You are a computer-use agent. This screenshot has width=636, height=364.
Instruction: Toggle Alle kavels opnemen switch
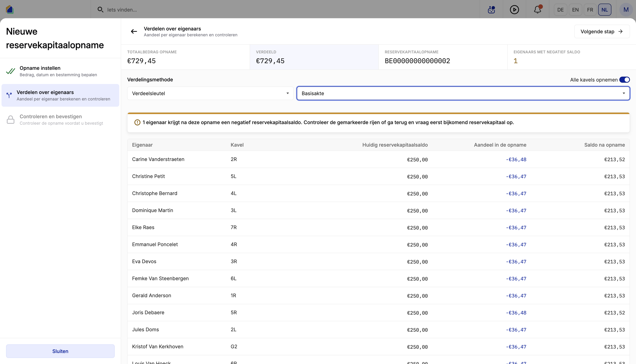pyautogui.click(x=624, y=79)
